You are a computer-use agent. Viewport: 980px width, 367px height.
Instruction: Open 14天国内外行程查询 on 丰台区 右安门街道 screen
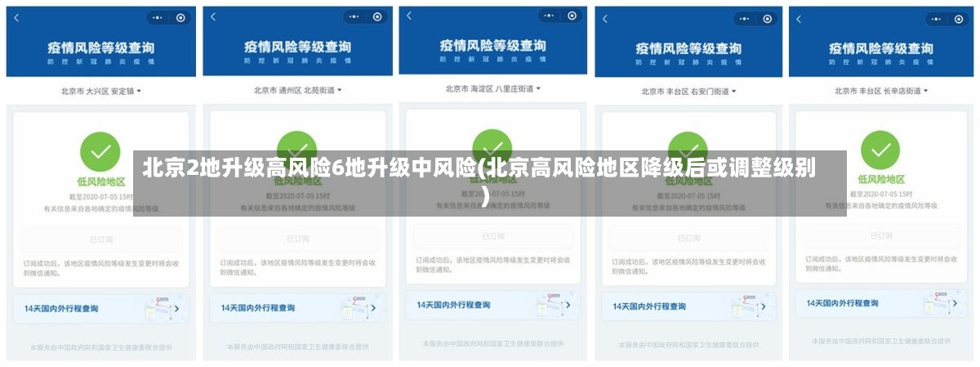689,307
